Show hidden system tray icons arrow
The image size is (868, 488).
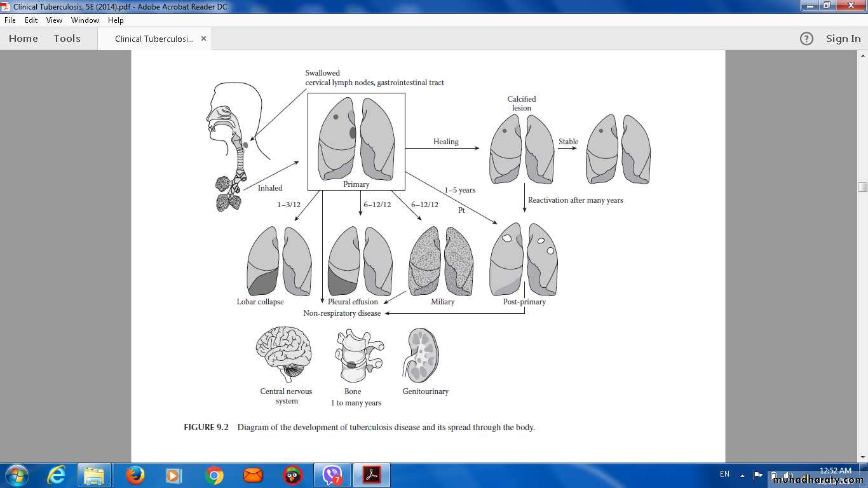[742, 475]
